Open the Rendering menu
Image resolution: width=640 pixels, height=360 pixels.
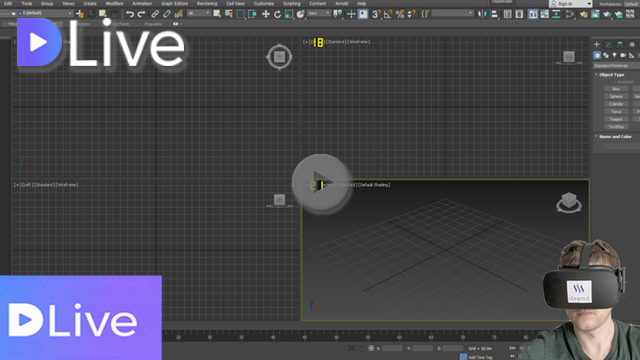pyautogui.click(x=207, y=4)
